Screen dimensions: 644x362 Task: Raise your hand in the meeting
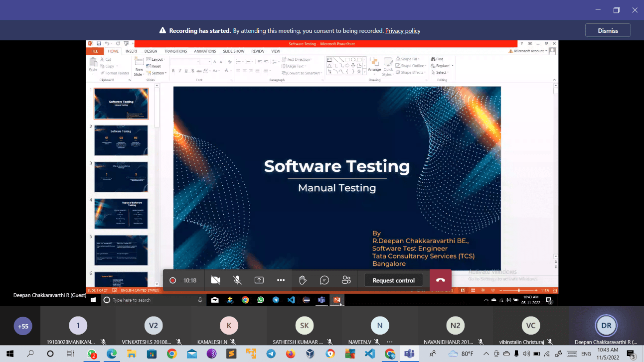point(303,280)
